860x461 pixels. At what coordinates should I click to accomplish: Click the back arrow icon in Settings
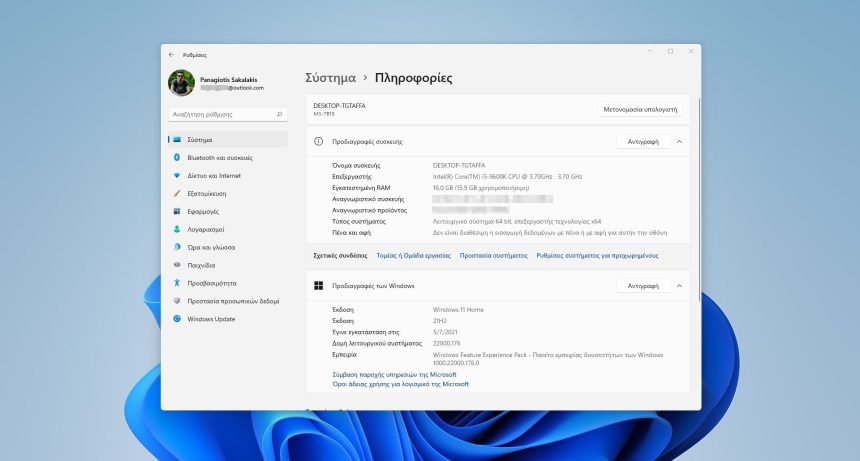(x=171, y=55)
